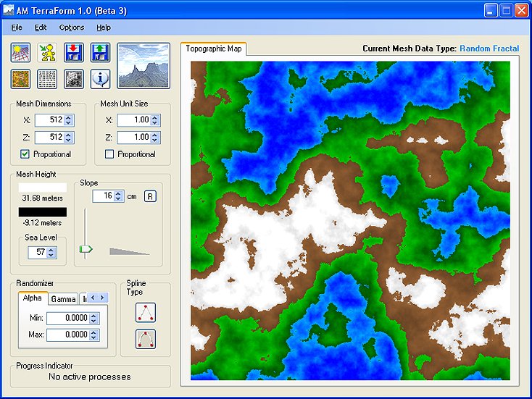Decrease the Sea Level value

pos(51,255)
